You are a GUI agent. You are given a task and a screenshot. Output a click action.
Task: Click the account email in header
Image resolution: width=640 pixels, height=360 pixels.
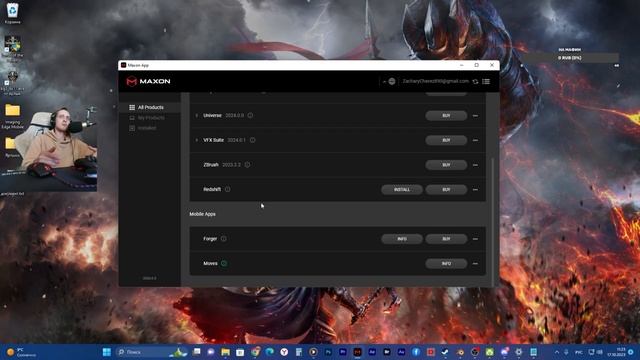(436, 81)
